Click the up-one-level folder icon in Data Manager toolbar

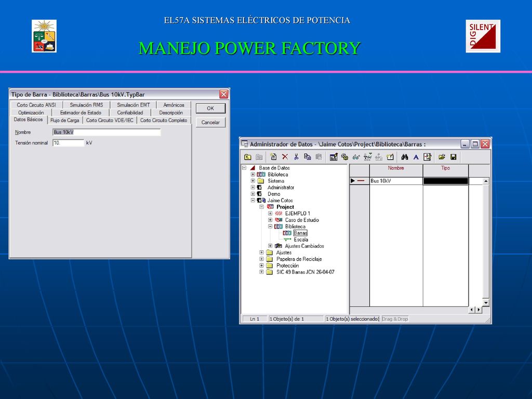pyautogui.click(x=248, y=157)
